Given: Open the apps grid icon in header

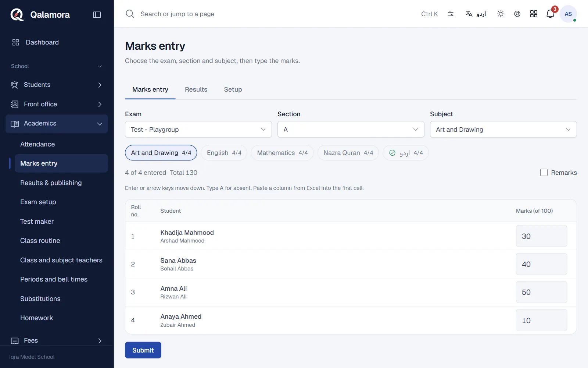Looking at the screenshot, I should [x=534, y=14].
